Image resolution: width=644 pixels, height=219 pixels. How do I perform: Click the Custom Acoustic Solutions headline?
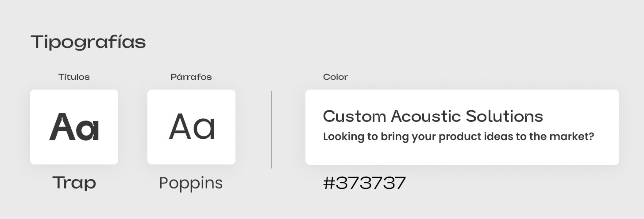pos(433,116)
